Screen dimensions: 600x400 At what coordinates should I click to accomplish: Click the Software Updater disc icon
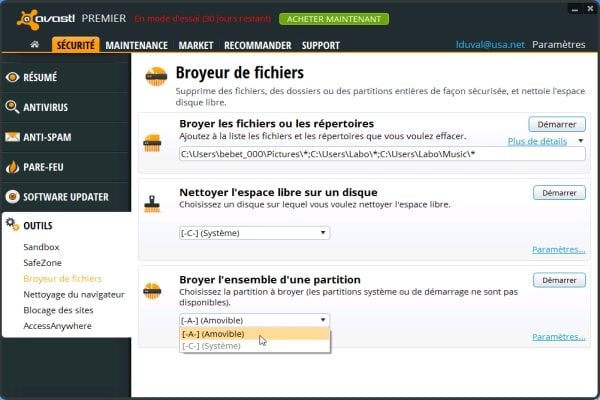(x=12, y=197)
